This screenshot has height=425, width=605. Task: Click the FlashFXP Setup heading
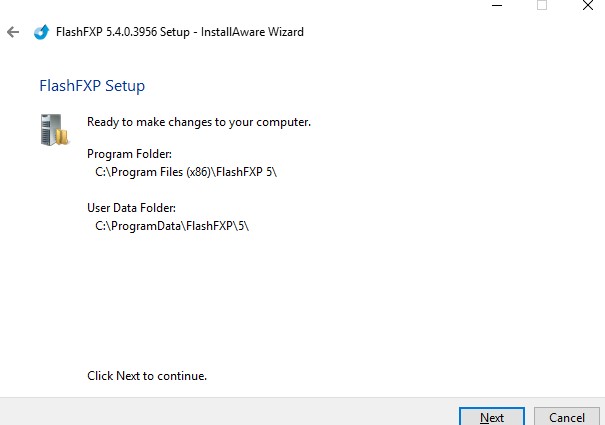(x=92, y=86)
